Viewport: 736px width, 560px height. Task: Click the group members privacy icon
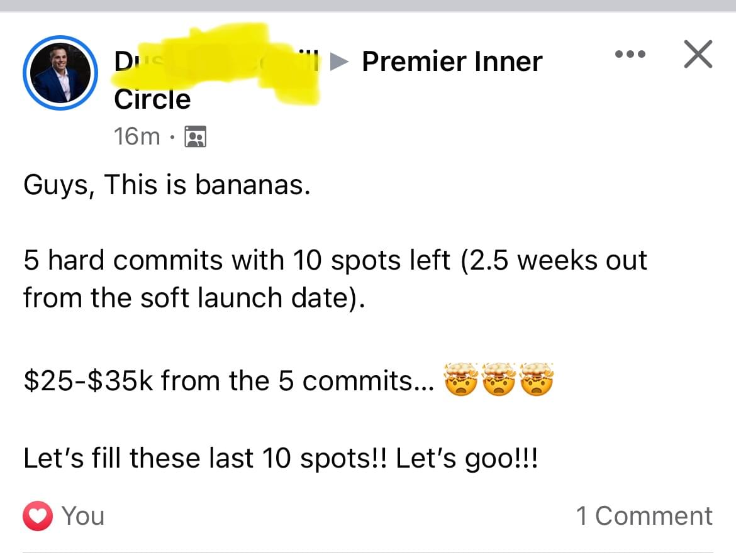point(196,136)
